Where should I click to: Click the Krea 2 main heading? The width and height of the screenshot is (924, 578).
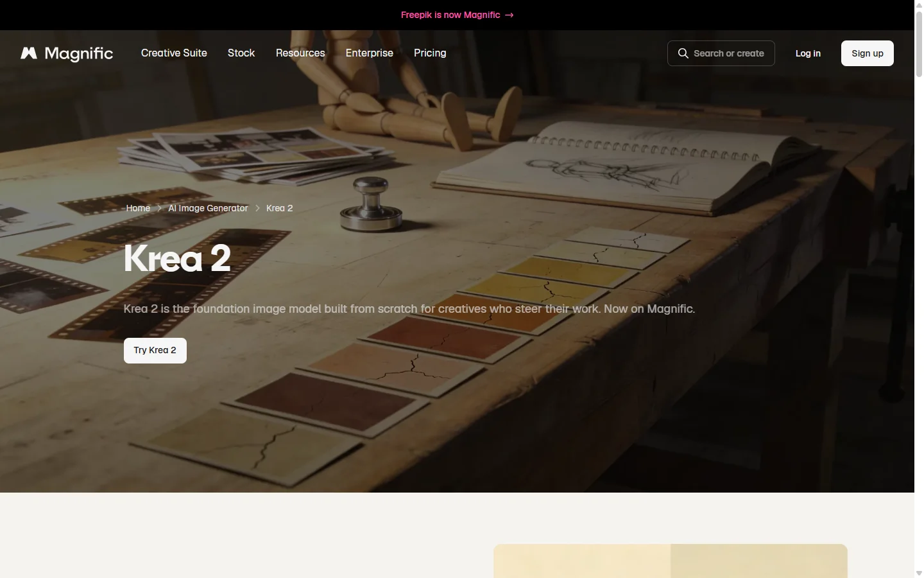tap(177, 258)
